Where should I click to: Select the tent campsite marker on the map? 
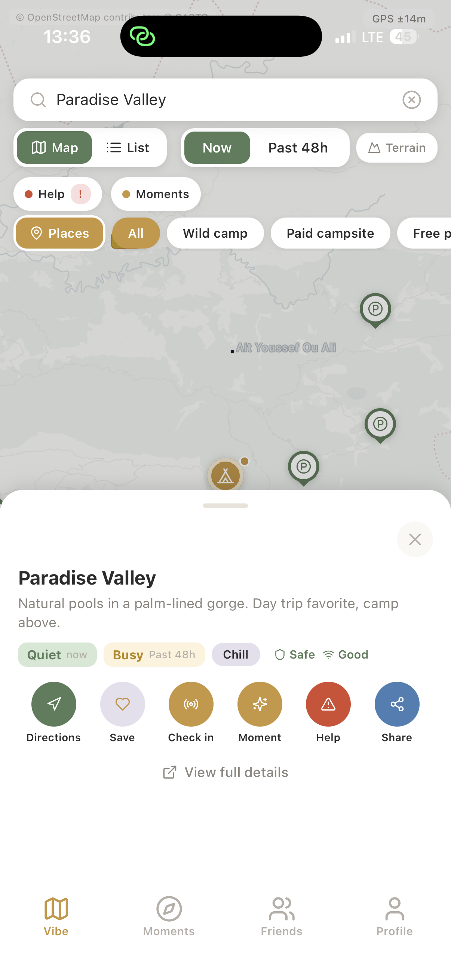point(225,475)
